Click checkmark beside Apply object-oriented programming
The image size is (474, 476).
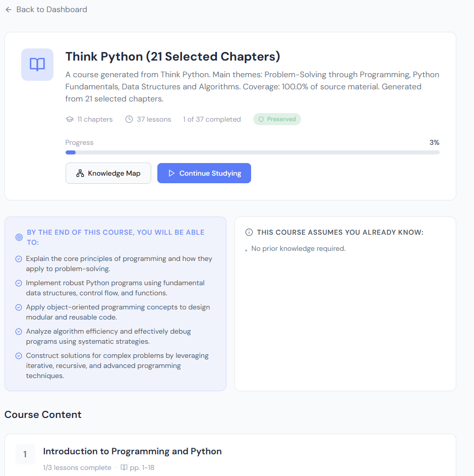click(x=19, y=307)
